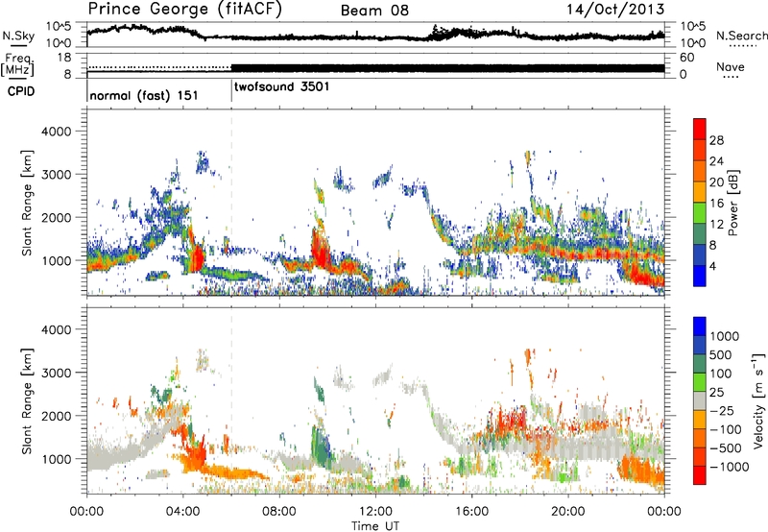Click the dashed CPID-change marker in the velocity panel

click(x=231, y=400)
